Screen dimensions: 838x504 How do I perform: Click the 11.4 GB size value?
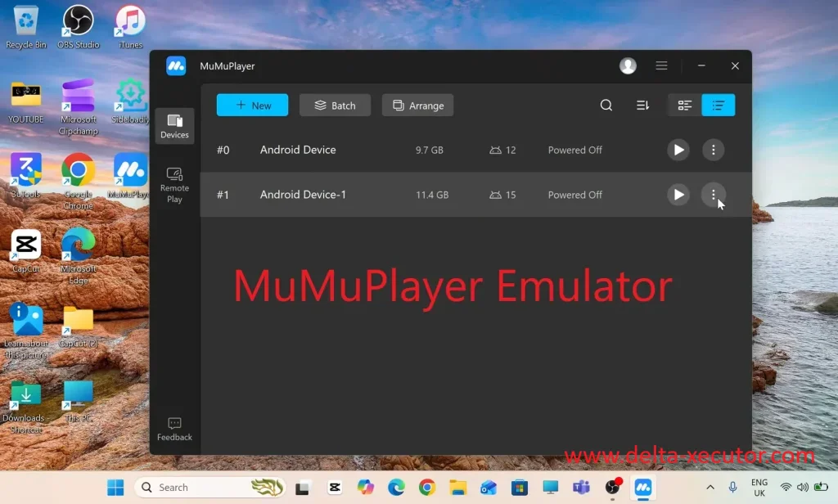tap(432, 195)
